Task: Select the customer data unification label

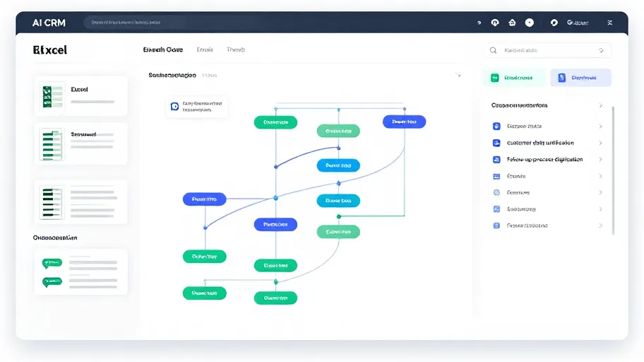Action: (x=540, y=143)
